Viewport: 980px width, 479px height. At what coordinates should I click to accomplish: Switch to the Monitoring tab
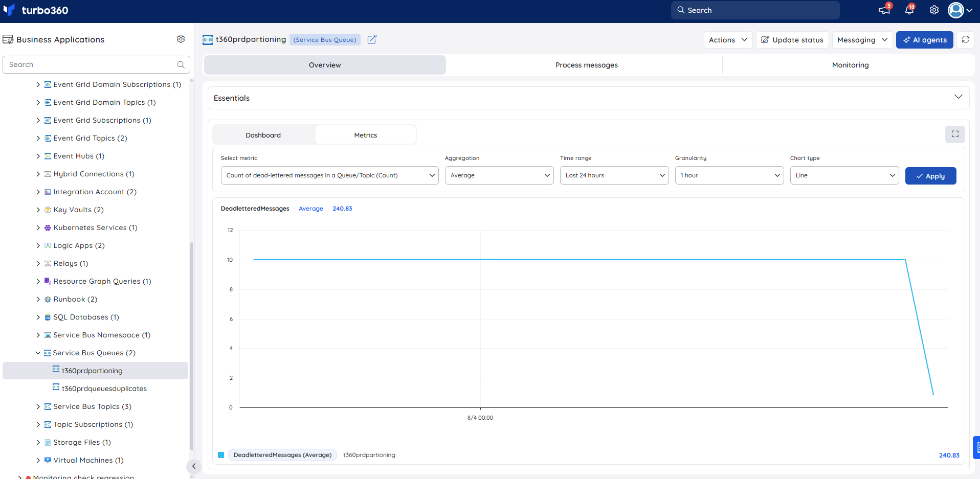pos(850,65)
